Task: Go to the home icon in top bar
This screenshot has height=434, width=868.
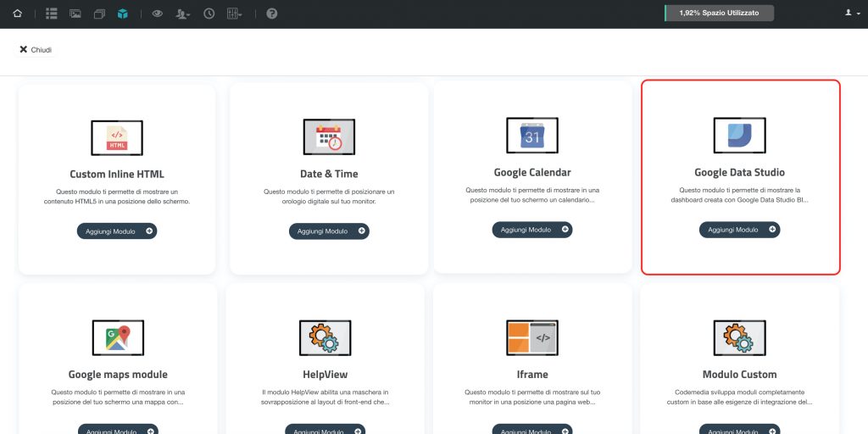Action: click(17, 14)
